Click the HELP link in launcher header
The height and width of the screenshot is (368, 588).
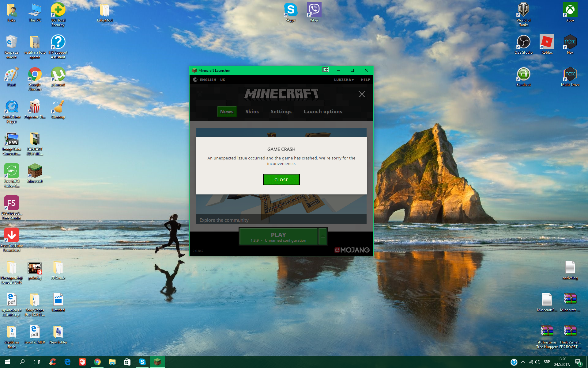(x=365, y=80)
